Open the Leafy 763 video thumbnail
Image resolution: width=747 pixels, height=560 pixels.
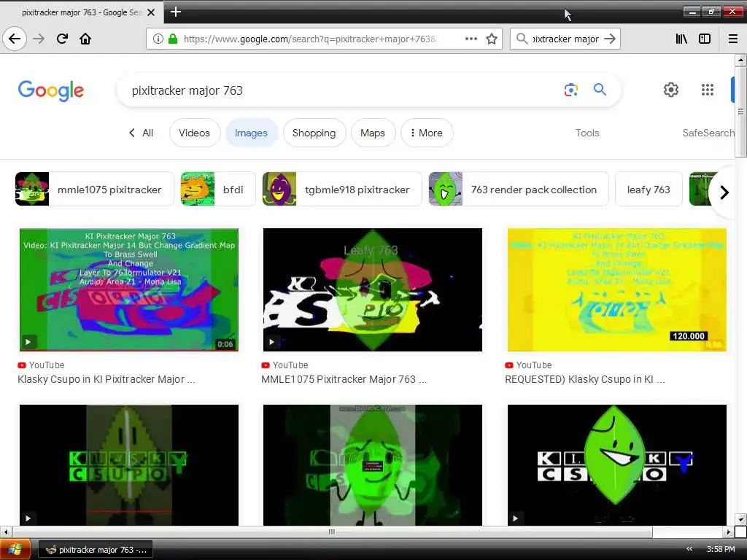[373, 289]
